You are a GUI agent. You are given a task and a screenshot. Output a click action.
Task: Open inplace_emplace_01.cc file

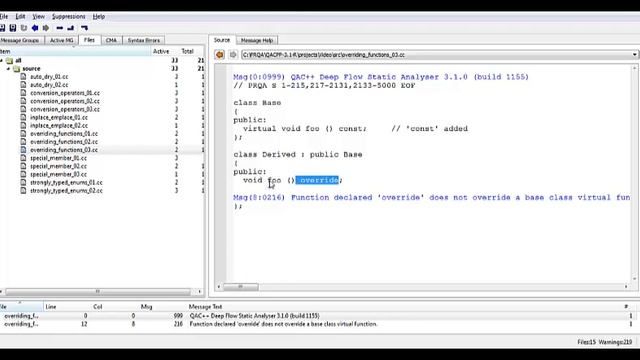pyautogui.click(x=59, y=118)
